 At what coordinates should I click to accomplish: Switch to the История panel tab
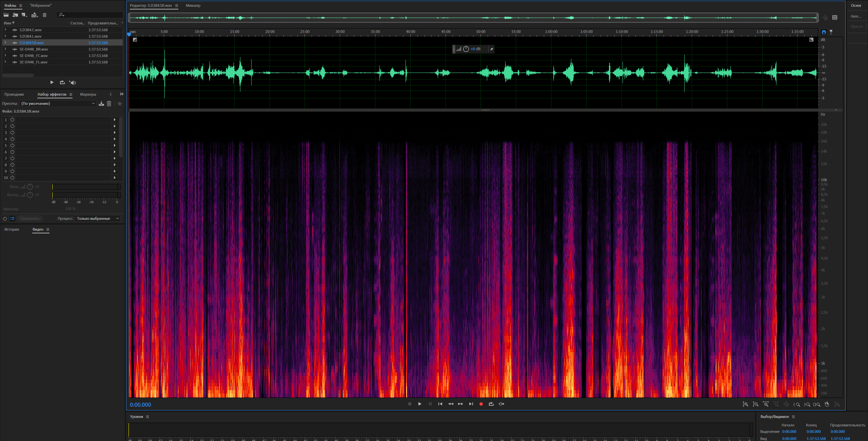(x=12, y=229)
